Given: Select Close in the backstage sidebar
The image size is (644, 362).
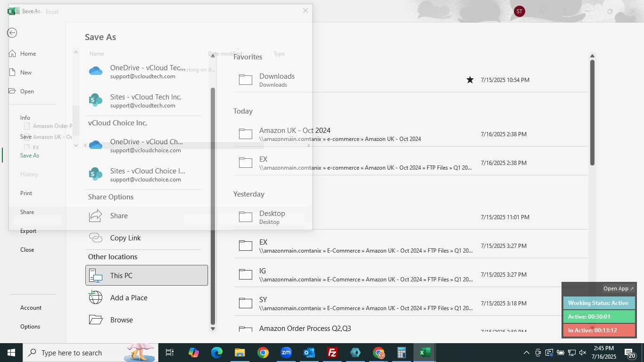Looking at the screenshot, I should (x=27, y=250).
